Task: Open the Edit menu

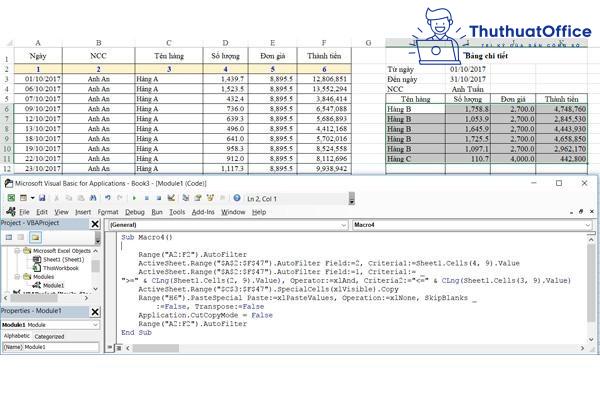Action: pyautogui.click(x=42, y=212)
